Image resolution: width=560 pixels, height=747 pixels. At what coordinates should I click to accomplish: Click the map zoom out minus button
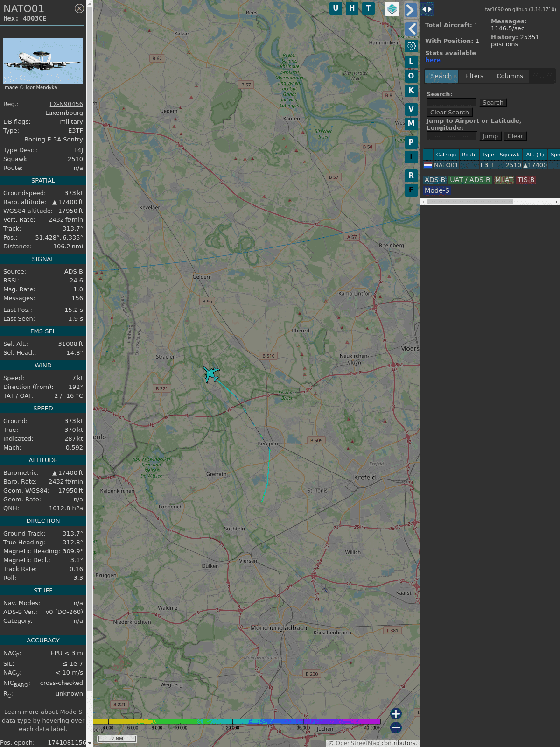[x=396, y=727]
